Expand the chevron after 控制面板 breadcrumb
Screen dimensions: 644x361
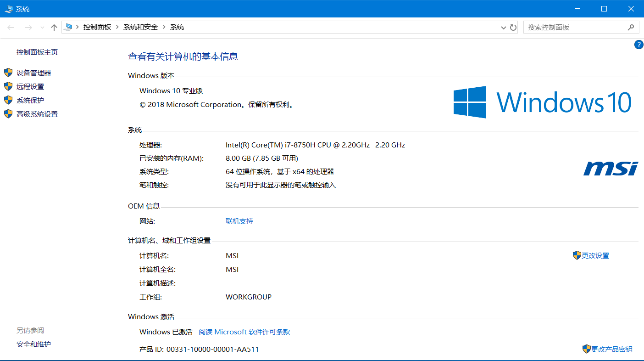[117, 27]
